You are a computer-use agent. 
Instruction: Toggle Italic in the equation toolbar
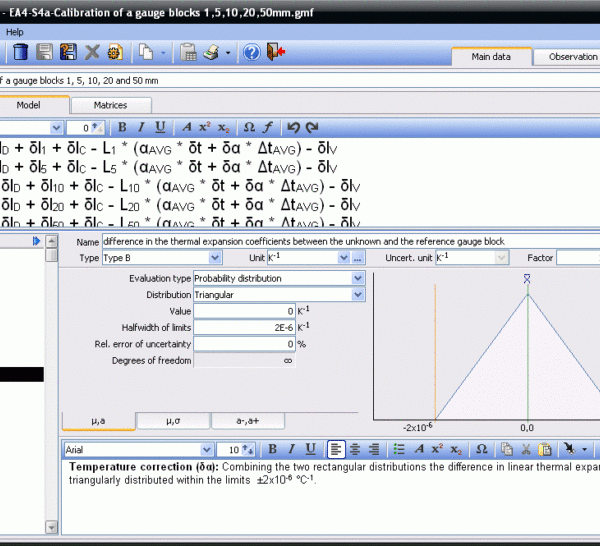[x=142, y=127]
